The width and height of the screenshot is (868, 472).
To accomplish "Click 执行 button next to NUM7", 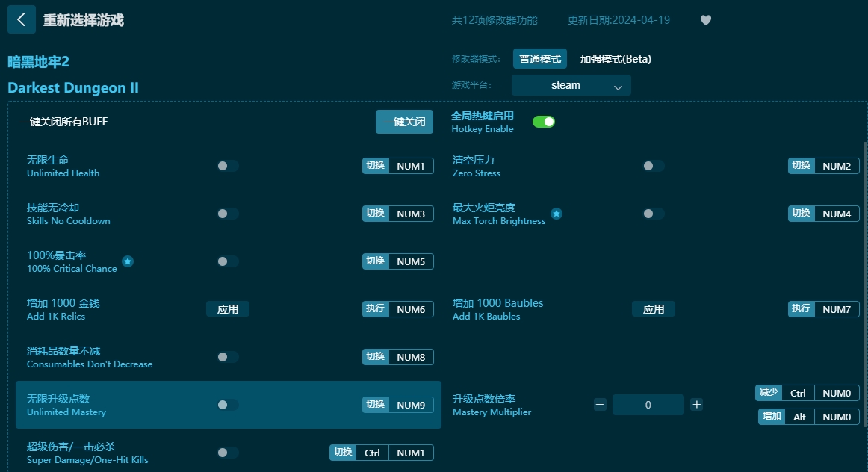I will click(801, 309).
